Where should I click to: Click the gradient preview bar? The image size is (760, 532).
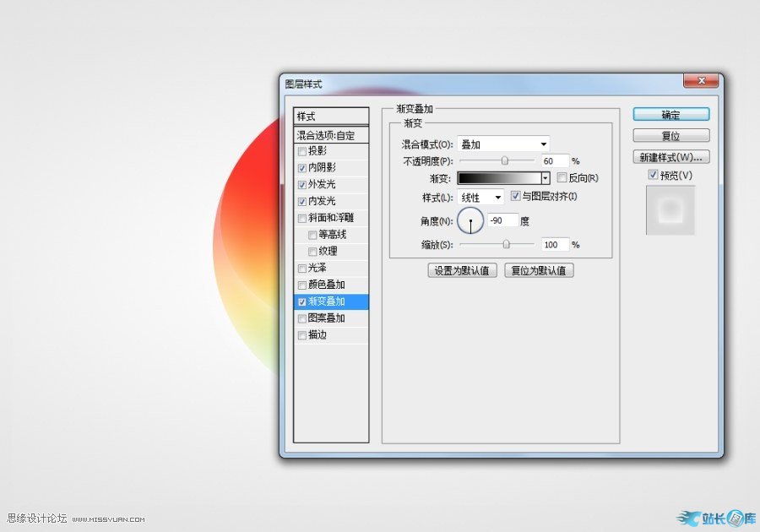pyautogui.click(x=499, y=178)
